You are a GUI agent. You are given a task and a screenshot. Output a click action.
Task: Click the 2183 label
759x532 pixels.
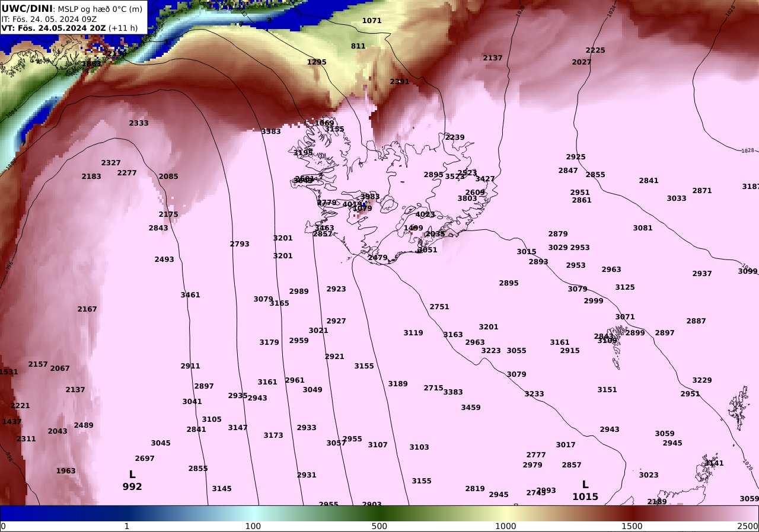click(x=91, y=177)
